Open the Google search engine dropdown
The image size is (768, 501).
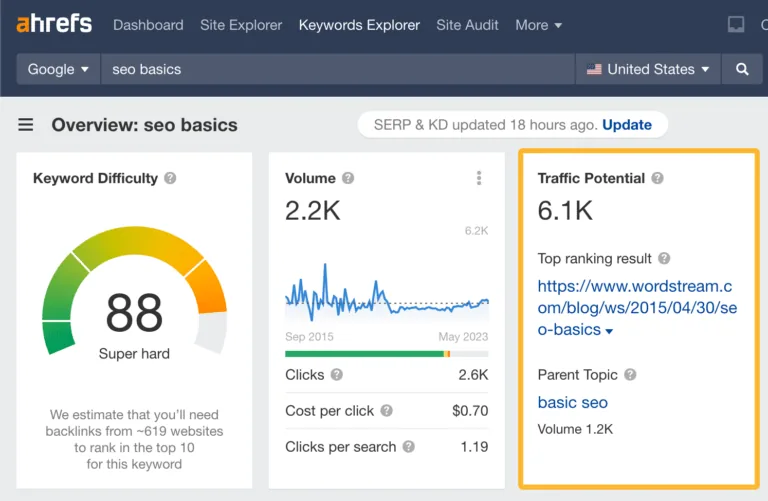[x=58, y=69]
